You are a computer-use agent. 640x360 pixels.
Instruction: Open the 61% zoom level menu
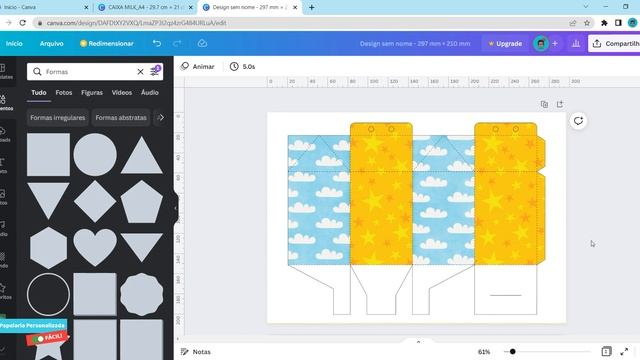484,351
